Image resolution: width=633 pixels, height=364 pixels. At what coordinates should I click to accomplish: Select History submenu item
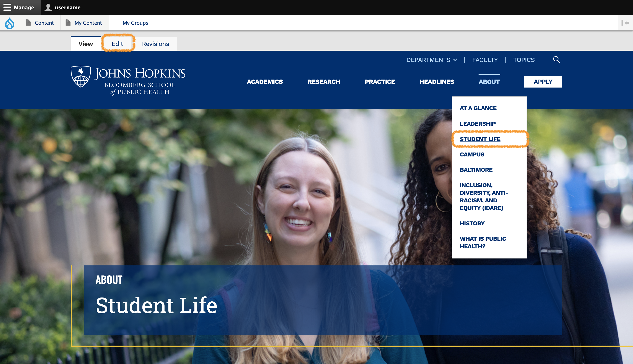(x=472, y=224)
